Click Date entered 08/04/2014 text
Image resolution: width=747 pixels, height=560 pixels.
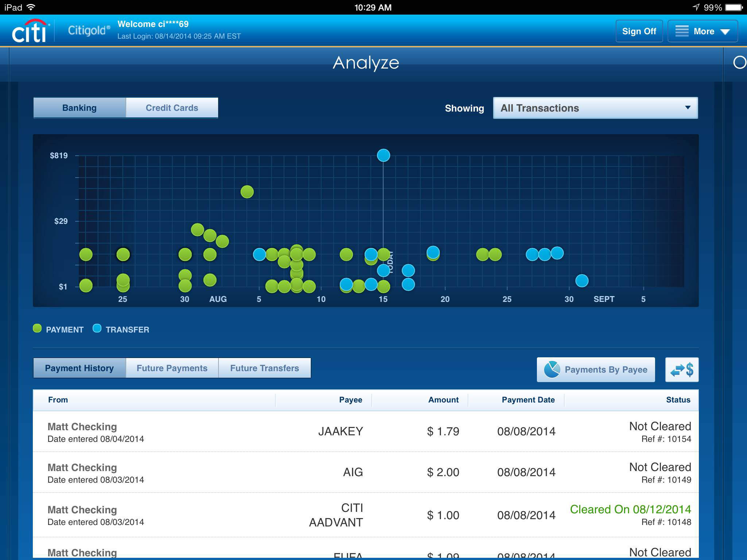96,439
